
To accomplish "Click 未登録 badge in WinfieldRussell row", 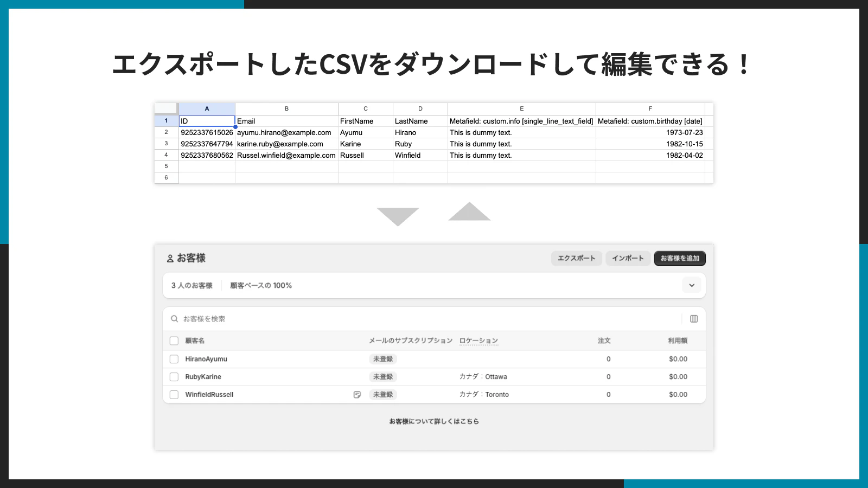I will (x=383, y=395).
